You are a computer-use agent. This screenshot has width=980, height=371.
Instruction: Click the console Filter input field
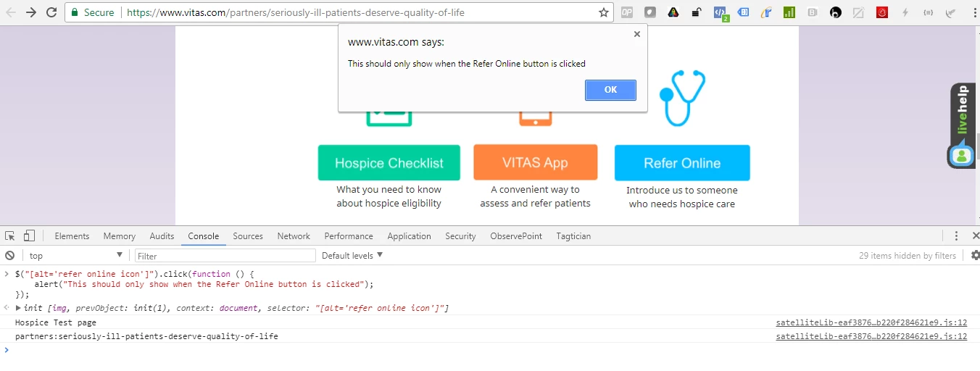point(225,256)
